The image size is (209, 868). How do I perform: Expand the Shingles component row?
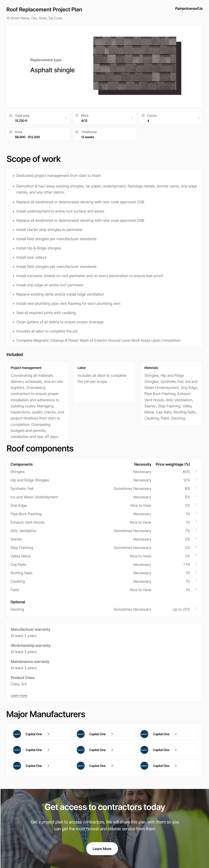(196, 471)
